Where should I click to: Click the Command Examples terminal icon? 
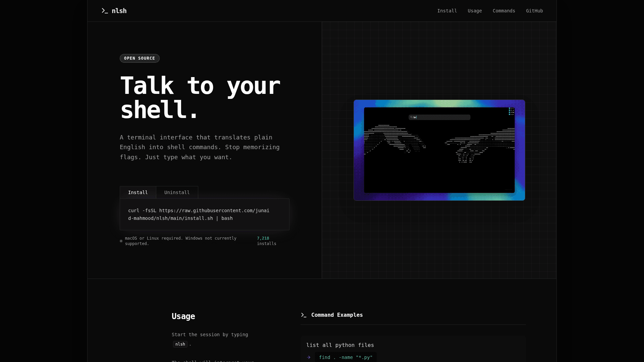[304, 315]
